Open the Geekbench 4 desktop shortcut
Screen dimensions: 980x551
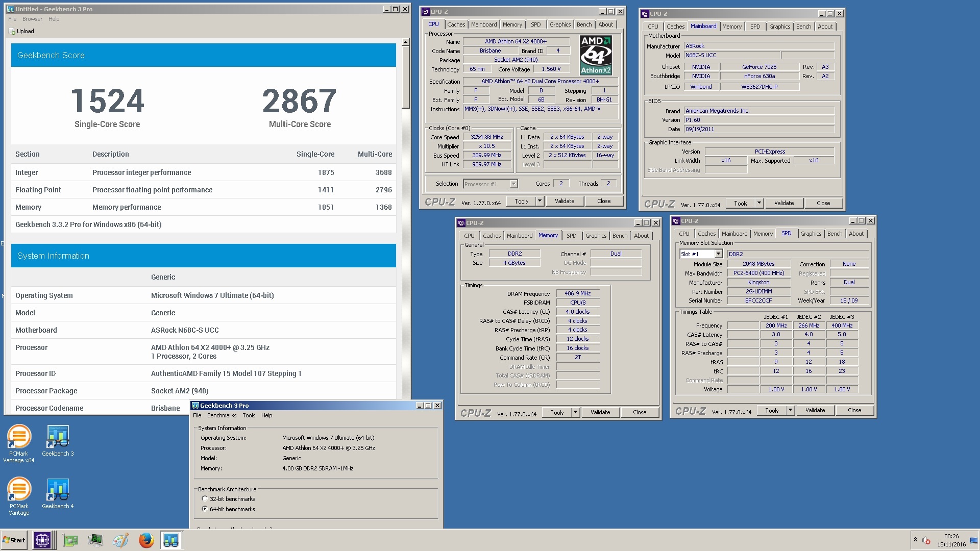(x=58, y=493)
